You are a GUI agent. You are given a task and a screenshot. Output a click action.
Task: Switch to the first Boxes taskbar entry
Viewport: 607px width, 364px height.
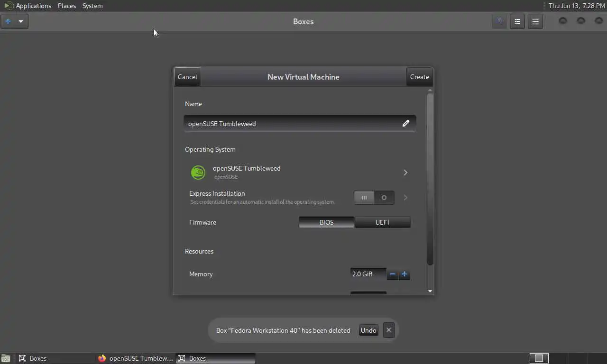tap(55, 358)
